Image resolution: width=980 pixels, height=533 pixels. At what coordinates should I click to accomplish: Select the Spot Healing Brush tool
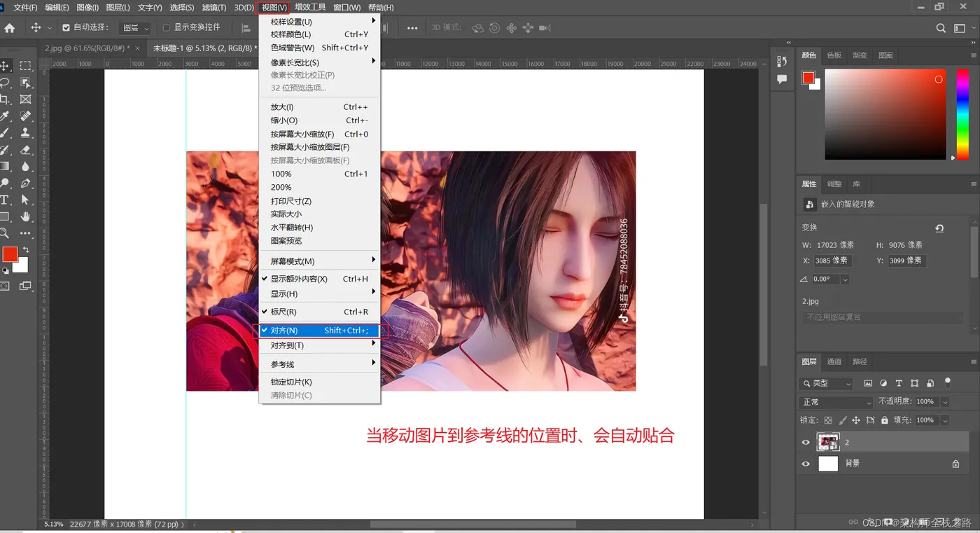tap(26, 116)
